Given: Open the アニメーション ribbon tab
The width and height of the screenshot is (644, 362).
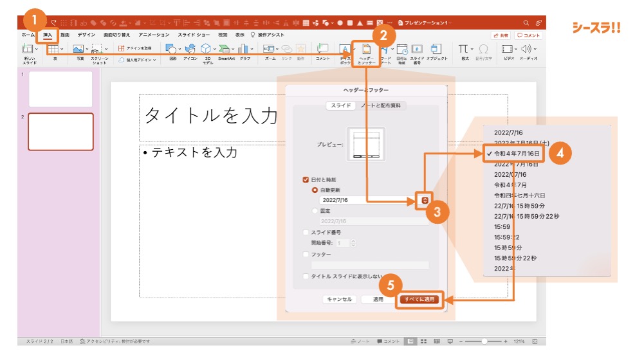Looking at the screenshot, I should point(154,35).
